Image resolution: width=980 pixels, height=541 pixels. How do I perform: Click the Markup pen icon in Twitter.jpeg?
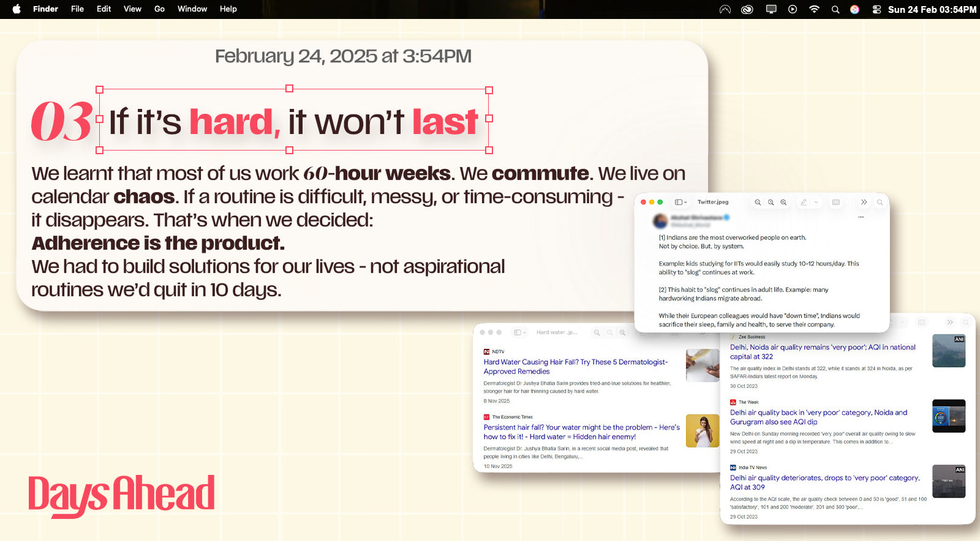(804, 203)
